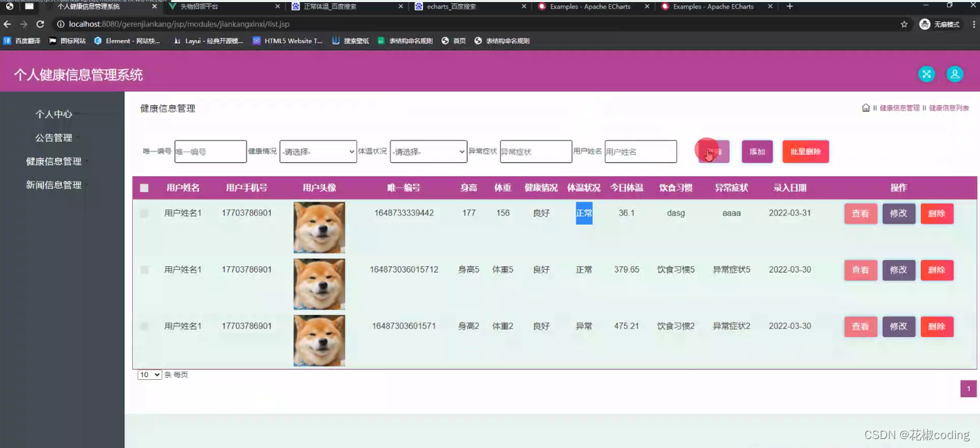
Task: Click the breadcrumb home icon
Action: click(x=865, y=107)
